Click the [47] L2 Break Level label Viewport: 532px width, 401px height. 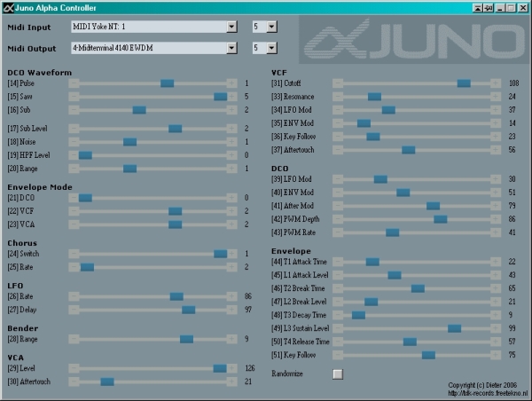click(299, 302)
